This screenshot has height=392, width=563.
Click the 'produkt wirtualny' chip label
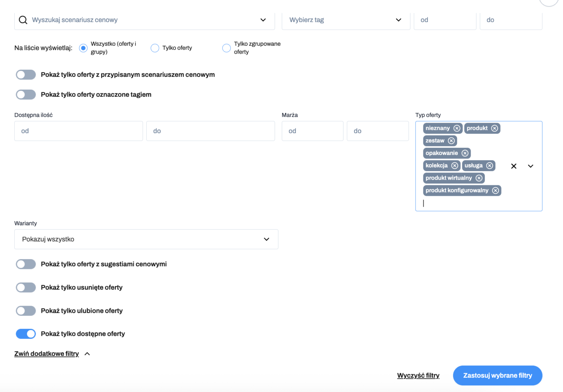pyautogui.click(x=449, y=178)
